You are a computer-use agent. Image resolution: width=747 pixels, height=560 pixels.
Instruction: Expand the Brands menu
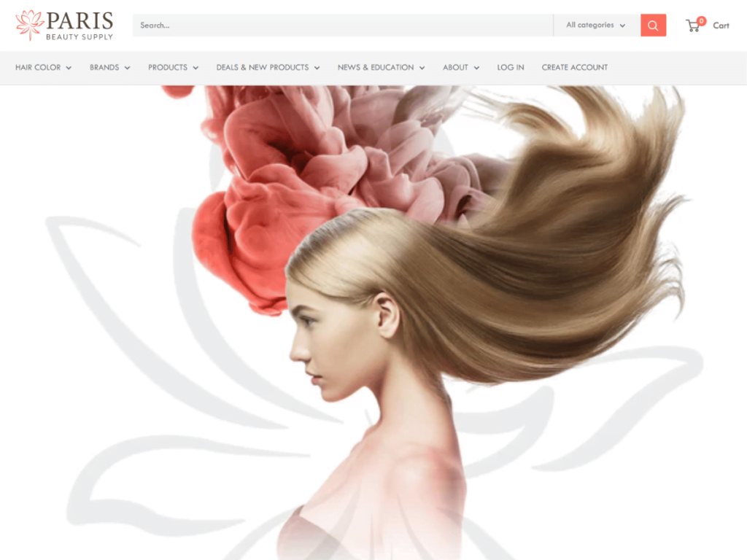click(x=110, y=68)
